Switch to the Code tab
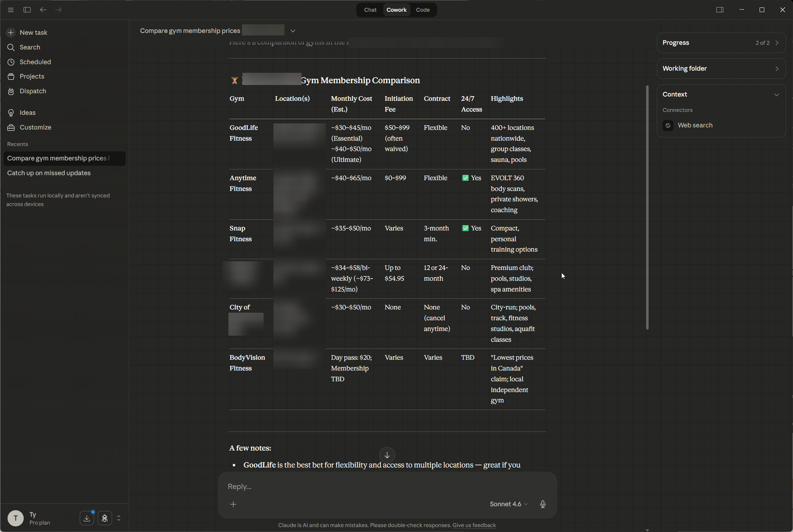This screenshot has width=793, height=532. (423, 10)
